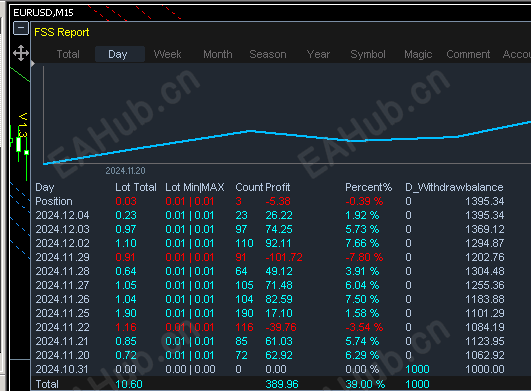Collapse the FSS Report panel with minus button
This screenshot has width=531, height=391.
21,28
